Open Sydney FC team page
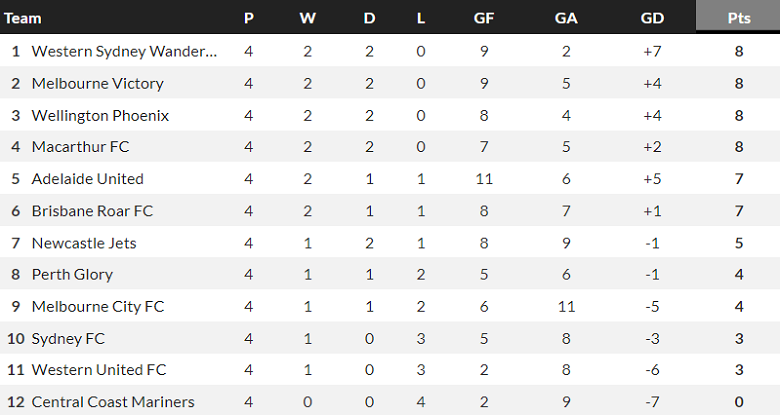Screen dimensions: 780x415 pos(68,338)
